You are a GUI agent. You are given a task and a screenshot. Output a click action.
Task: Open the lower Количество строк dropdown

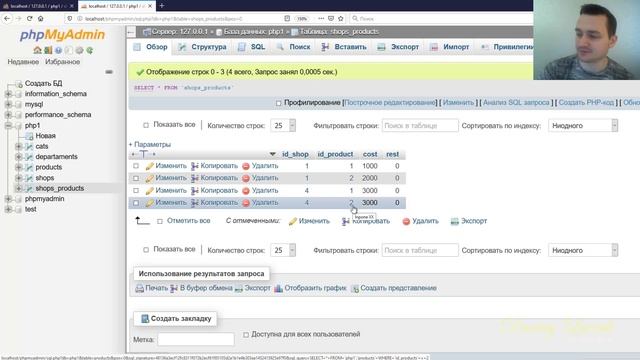(x=283, y=250)
